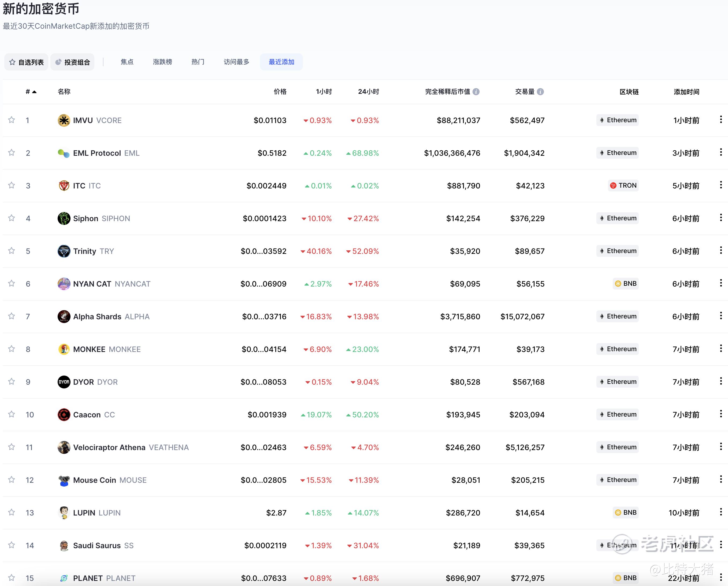Viewport: 728px width, 586px height.
Task: Click the DYOR coin logo icon
Action: click(x=64, y=382)
